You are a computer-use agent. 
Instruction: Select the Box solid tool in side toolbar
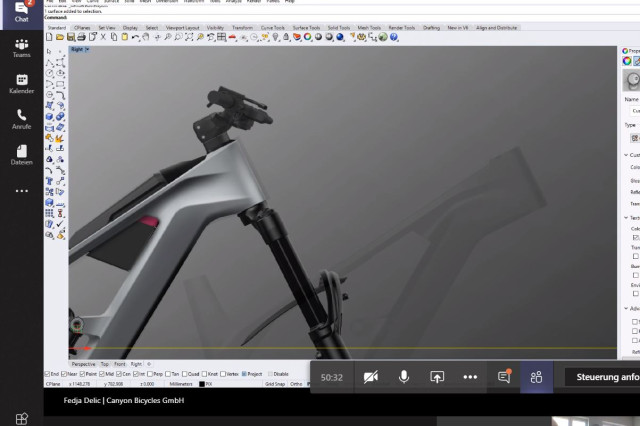(49, 116)
